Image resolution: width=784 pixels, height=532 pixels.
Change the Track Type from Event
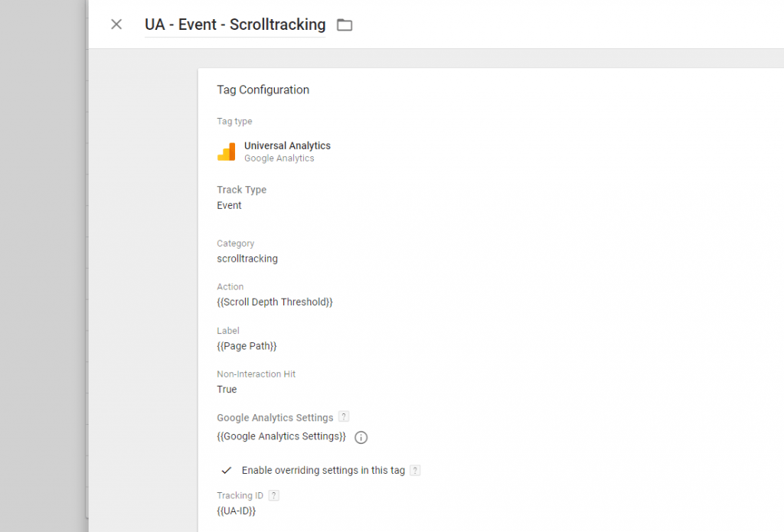(x=229, y=205)
